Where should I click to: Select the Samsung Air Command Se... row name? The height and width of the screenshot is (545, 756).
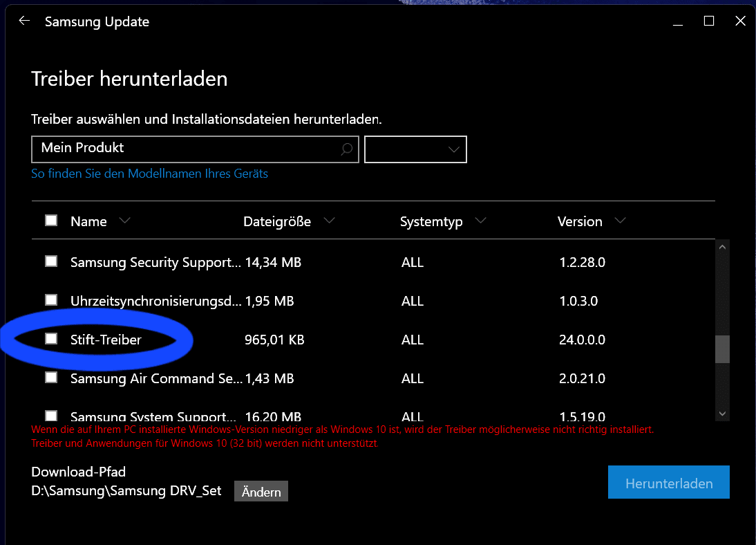[x=157, y=378]
